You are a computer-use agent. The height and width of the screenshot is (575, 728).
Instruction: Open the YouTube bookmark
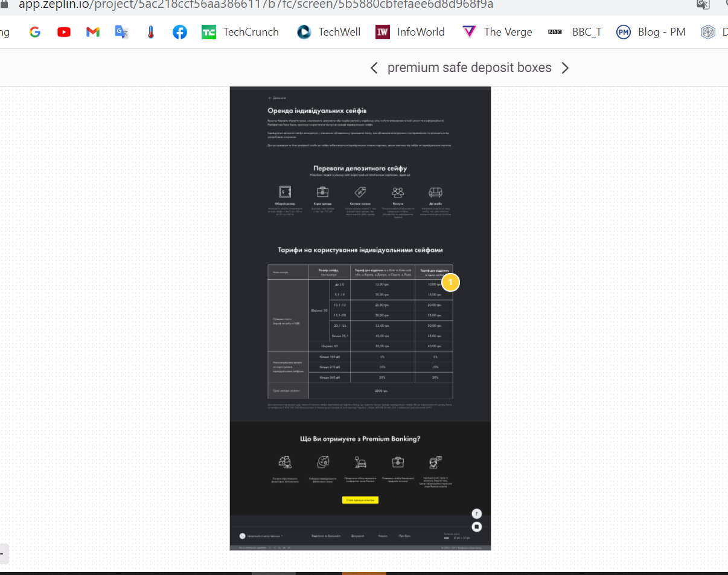(x=64, y=32)
